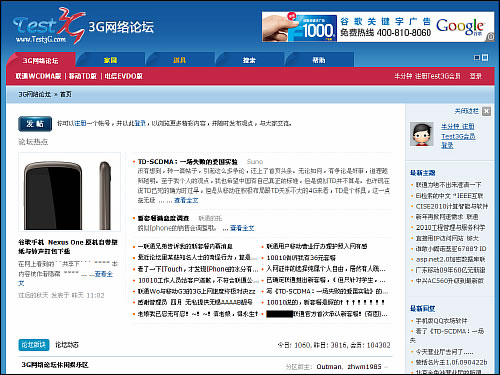
Task: Open the 联通WCDMA版 board
Action: click(x=38, y=76)
